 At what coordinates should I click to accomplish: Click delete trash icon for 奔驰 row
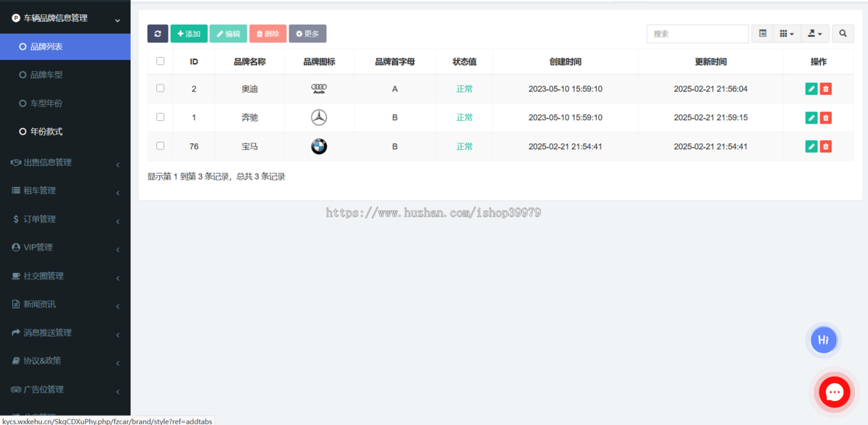tap(826, 117)
